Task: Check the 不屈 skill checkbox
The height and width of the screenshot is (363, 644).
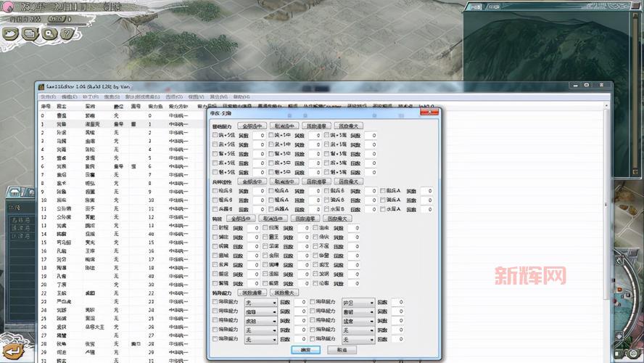Action: (313, 246)
